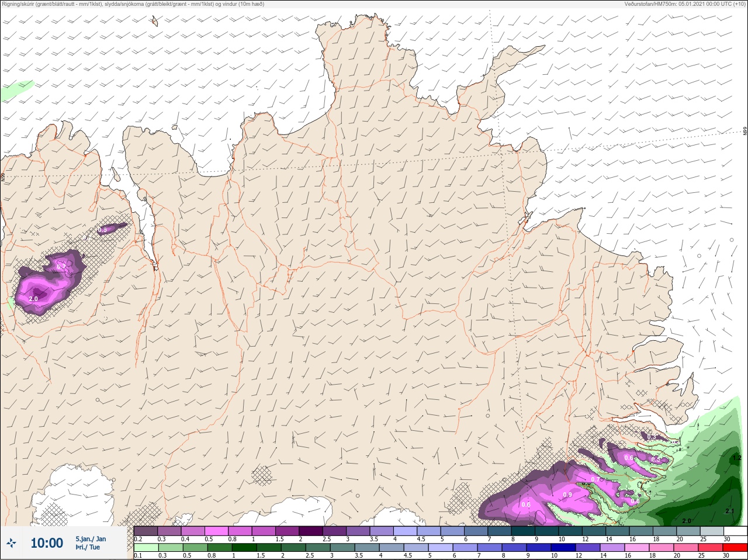Select the dull mauve swatch above upper 0.2 label

(146, 531)
